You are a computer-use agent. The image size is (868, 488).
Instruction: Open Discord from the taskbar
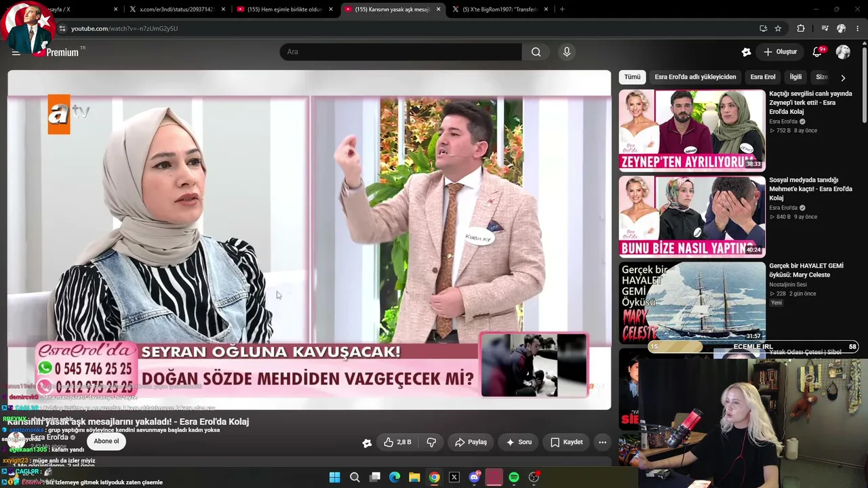(474, 477)
